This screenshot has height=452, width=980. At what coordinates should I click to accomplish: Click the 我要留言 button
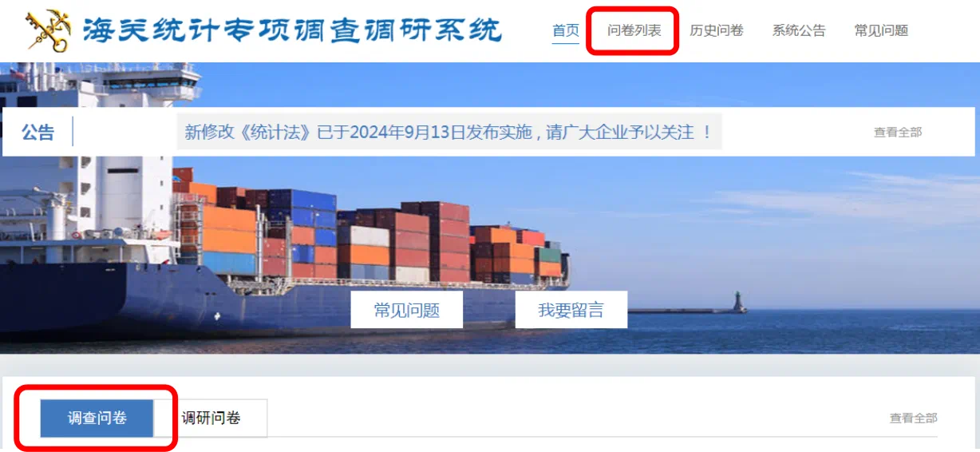pyautogui.click(x=571, y=310)
